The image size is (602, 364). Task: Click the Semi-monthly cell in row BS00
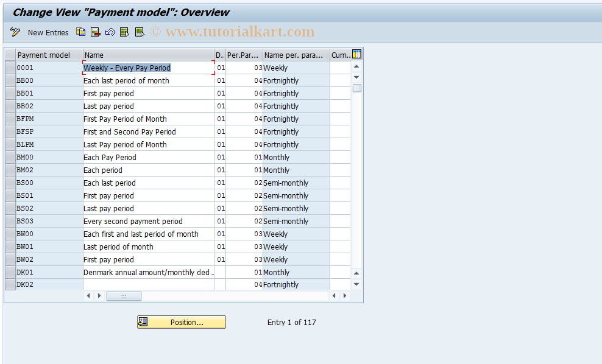296,183
